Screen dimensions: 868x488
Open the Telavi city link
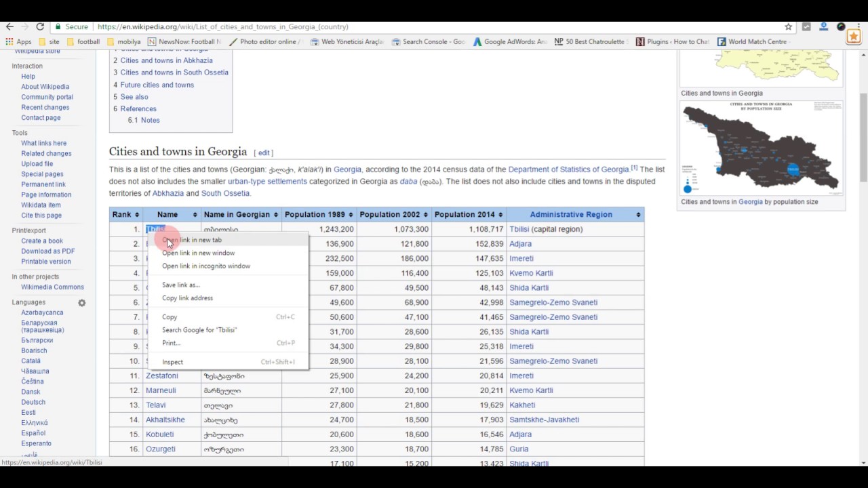(156, 405)
